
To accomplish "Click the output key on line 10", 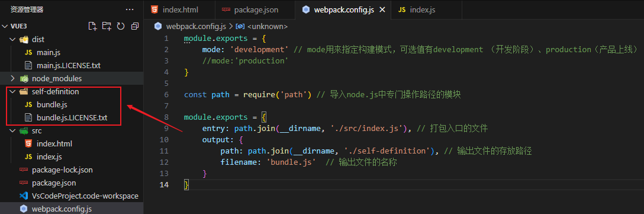I will [215, 139].
